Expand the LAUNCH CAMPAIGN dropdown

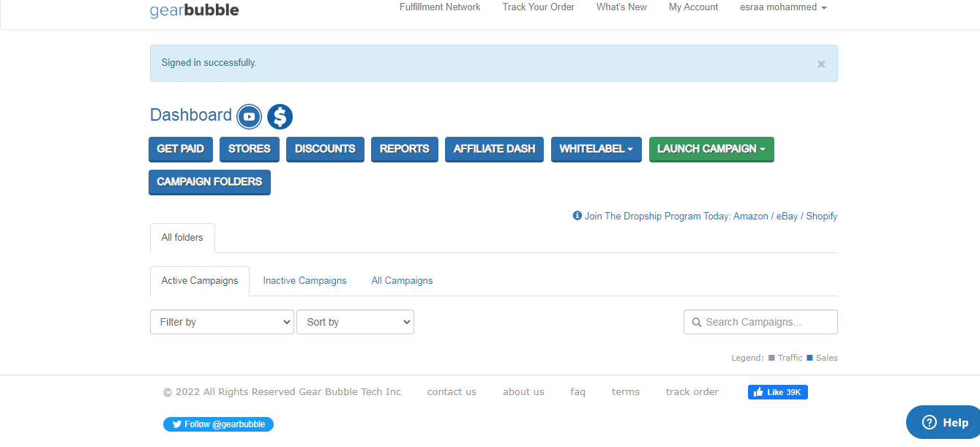711,149
